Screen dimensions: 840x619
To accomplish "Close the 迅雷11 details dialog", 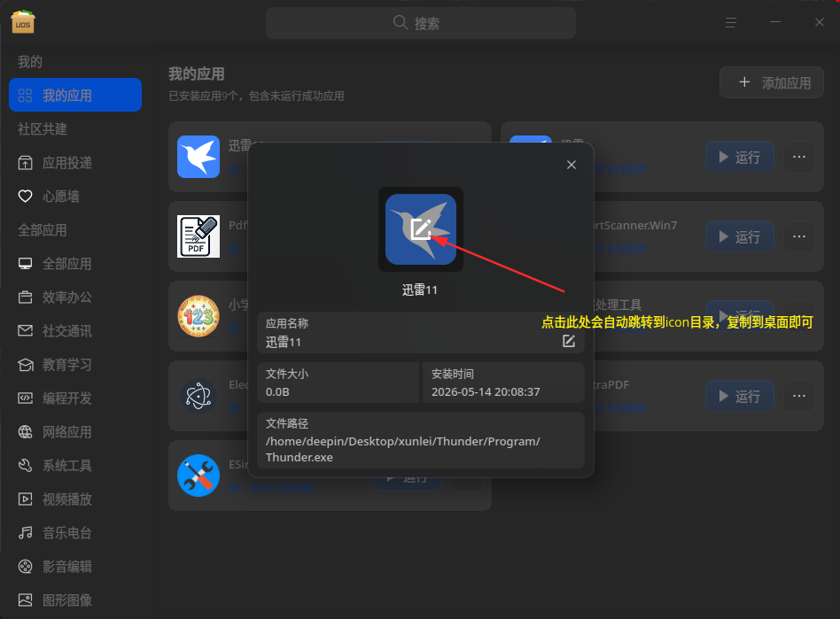I will click(x=572, y=165).
